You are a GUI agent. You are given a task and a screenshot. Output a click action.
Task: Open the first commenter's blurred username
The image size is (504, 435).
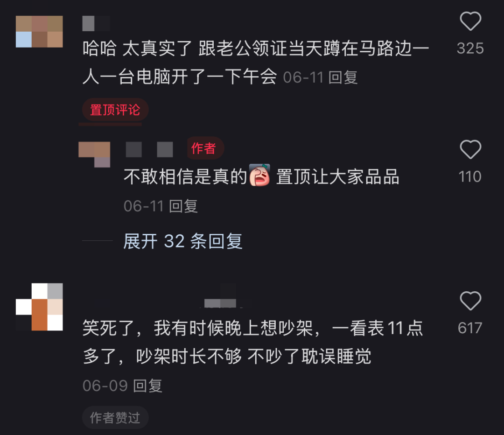(x=96, y=23)
